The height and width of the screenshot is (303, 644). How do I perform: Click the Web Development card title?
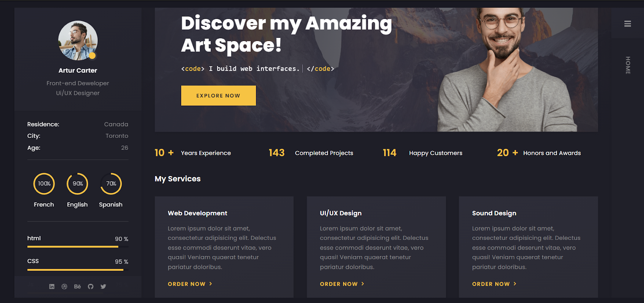198,213
